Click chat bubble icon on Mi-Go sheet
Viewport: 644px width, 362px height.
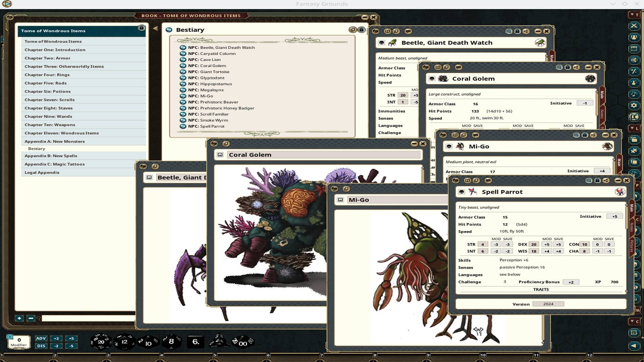pos(475,135)
